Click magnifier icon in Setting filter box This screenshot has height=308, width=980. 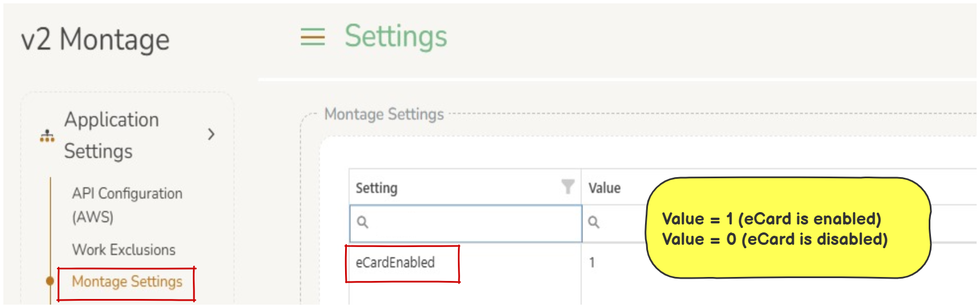[x=363, y=222]
